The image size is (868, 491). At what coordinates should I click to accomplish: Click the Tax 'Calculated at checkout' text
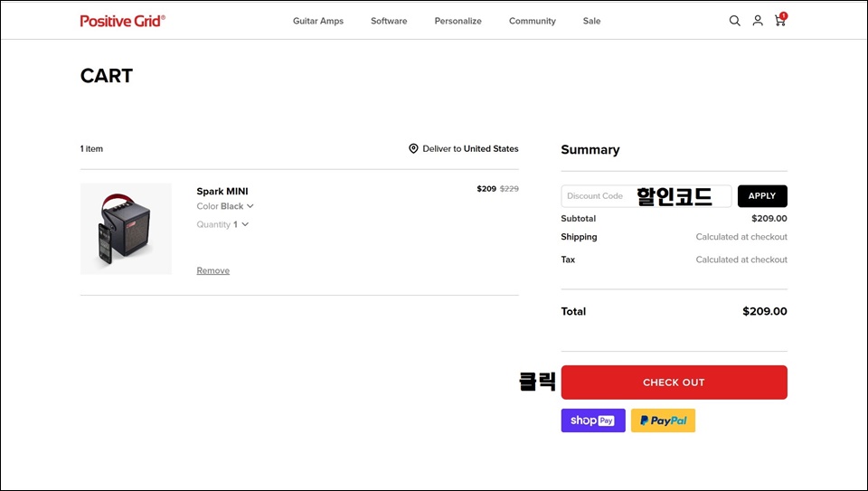[x=741, y=260]
